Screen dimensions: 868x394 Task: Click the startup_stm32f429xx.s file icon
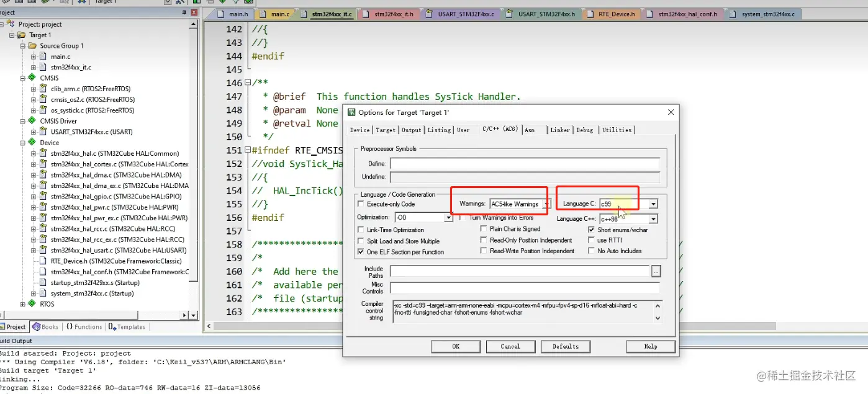[43, 283]
